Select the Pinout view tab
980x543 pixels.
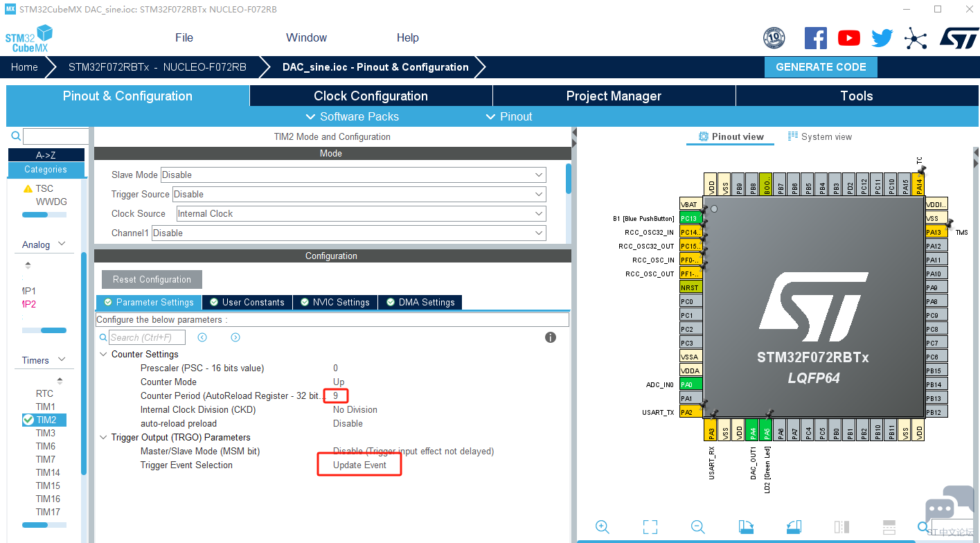(x=731, y=136)
